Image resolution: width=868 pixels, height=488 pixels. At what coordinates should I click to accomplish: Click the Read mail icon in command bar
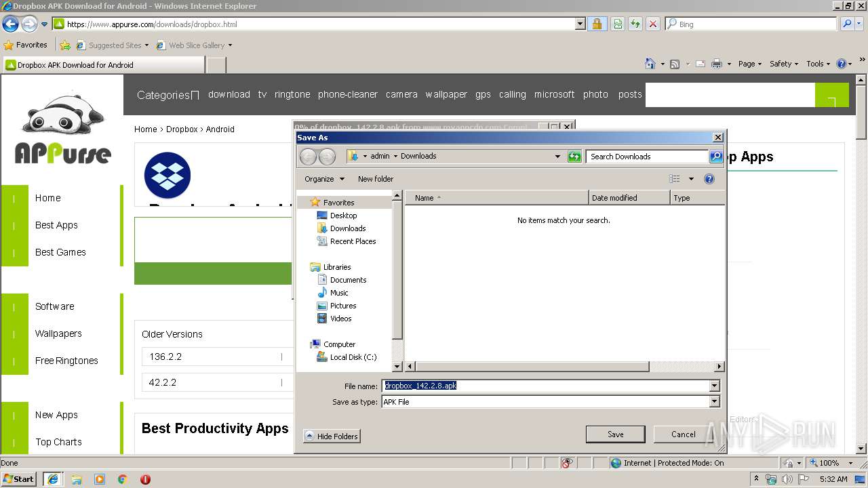[700, 64]
